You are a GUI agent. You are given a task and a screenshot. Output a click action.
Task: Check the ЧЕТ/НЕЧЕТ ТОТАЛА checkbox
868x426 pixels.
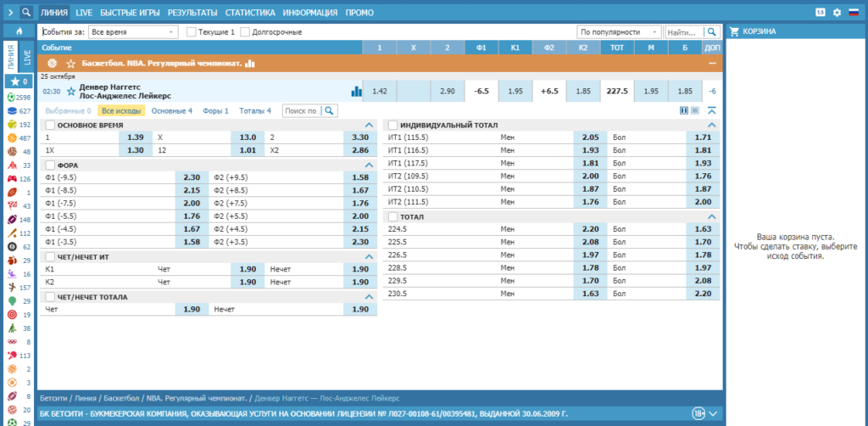50,297
